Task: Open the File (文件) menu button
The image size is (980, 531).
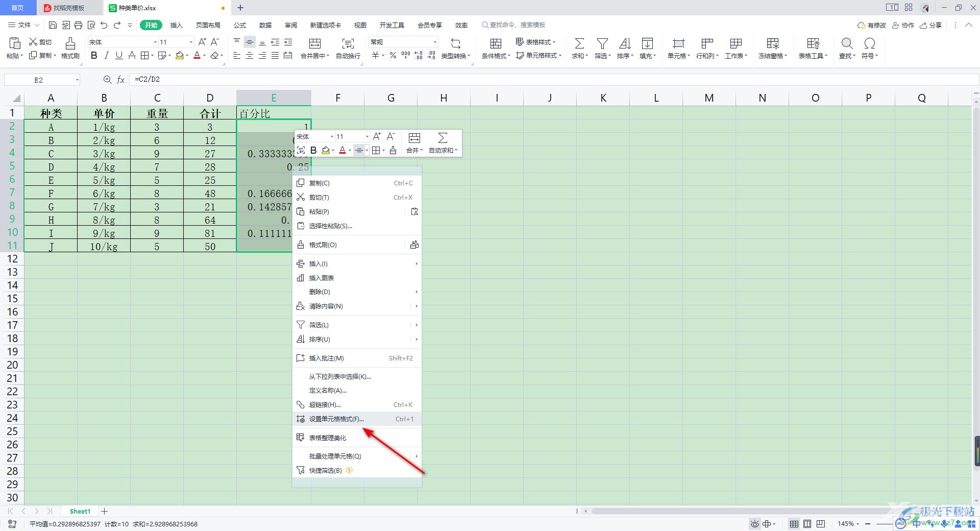Action: coord(23,25)
